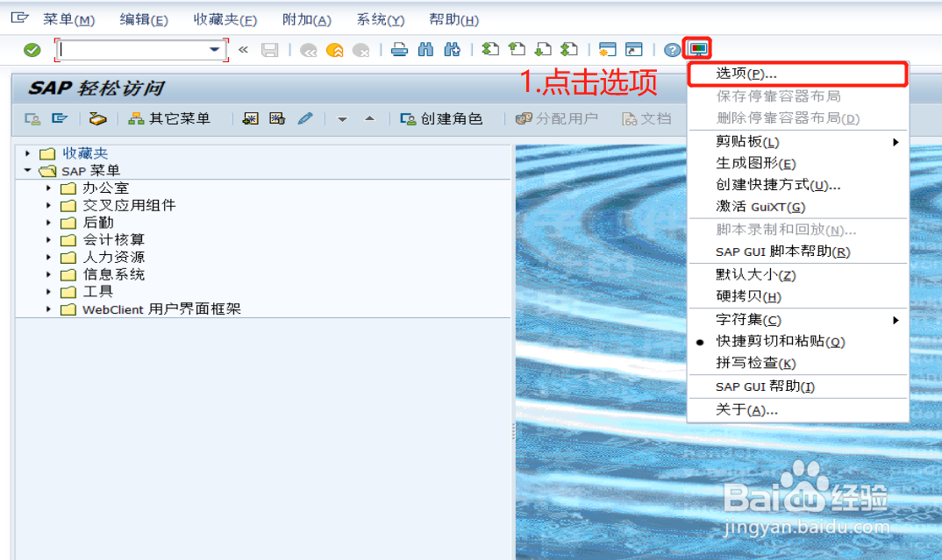This screenshot has width=942, height=560.
Task: Click the Find binoculars icon
Action: pos(425,50)
